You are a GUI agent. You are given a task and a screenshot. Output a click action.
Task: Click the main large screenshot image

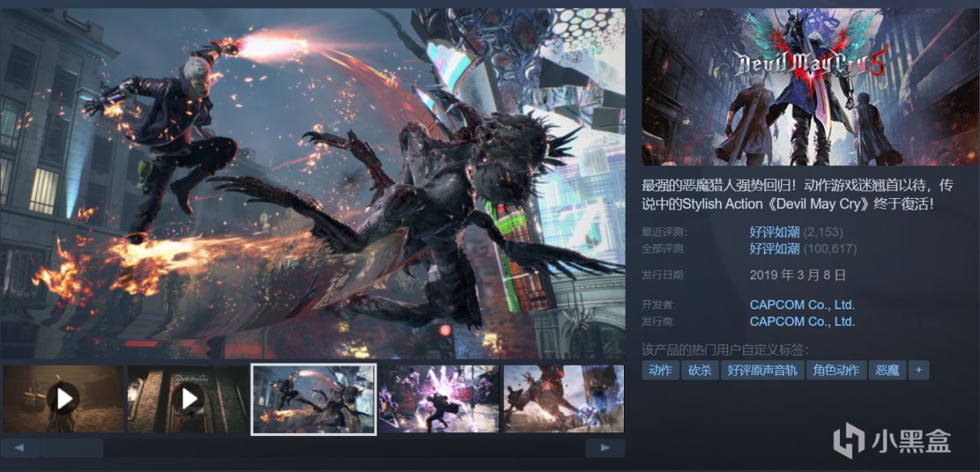[313, 184]
